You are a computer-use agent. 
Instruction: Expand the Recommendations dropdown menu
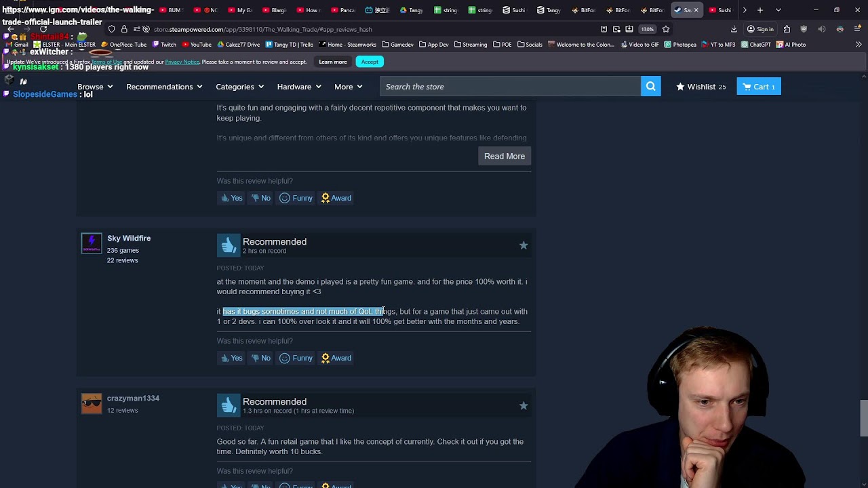[x=164, y=87]
